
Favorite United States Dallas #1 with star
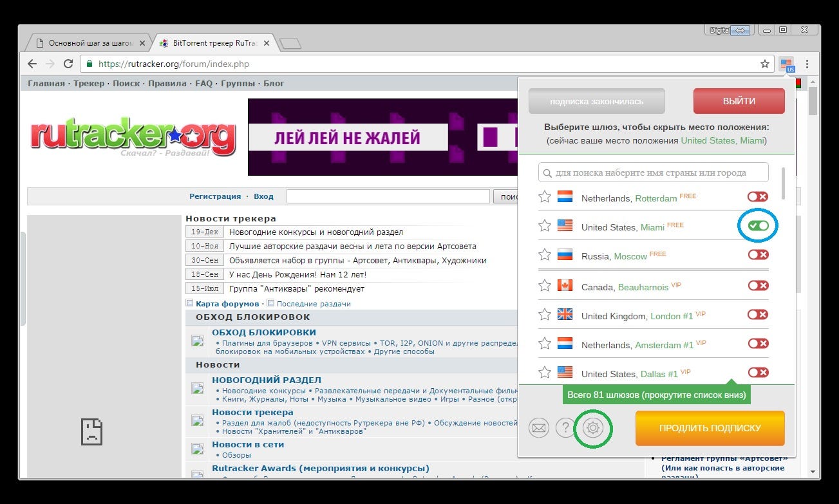tap(545, 372)
